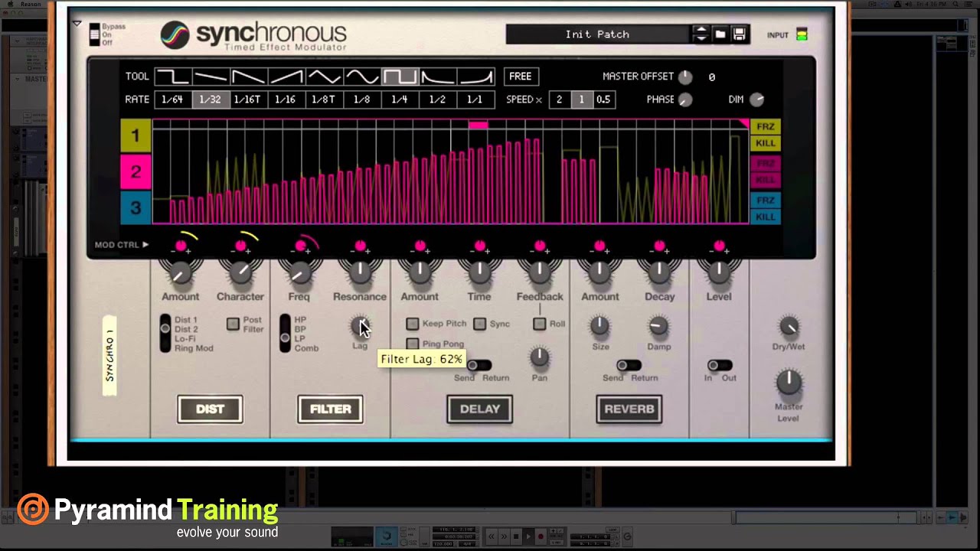Toggle the Level In/Out switch
This screenshot has height=551, width=980.
coord(719,365)
